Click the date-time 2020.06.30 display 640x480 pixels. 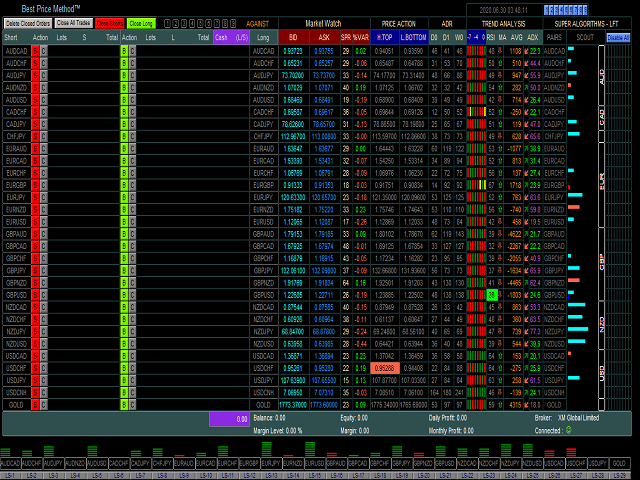(x=504, y=10)
